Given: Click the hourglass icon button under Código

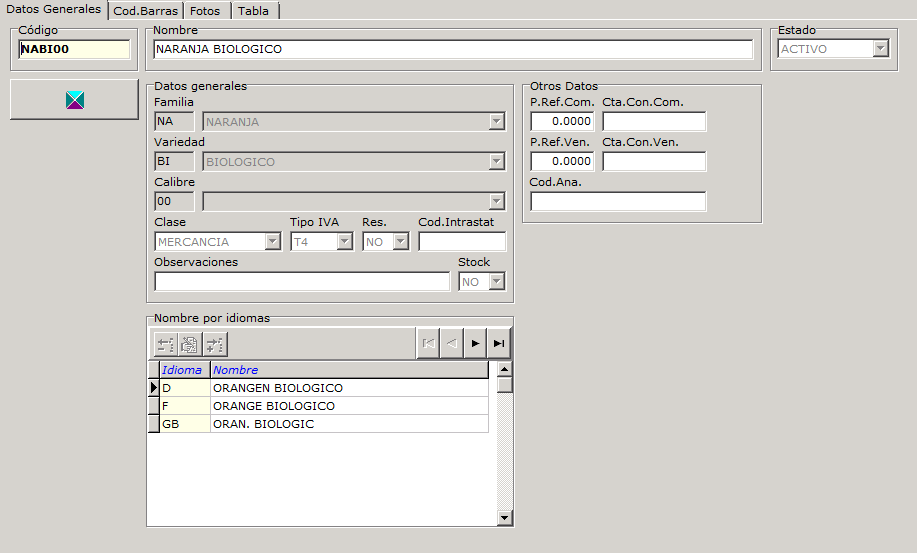Looking at the screenshot, I should point(75,99).
